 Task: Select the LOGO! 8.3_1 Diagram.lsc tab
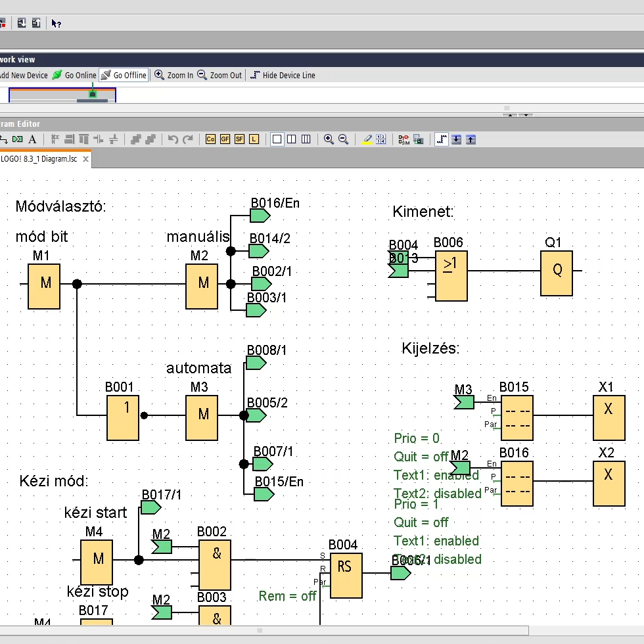41,159
